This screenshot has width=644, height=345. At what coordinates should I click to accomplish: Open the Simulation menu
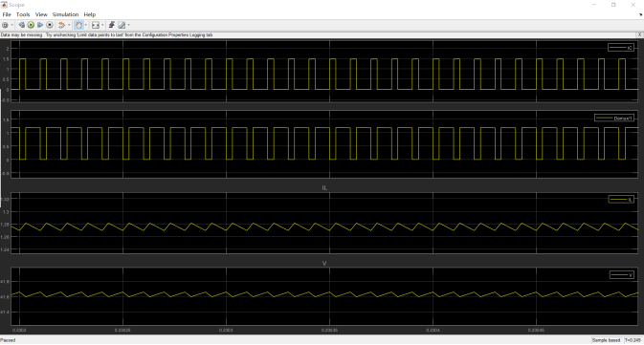click(65, 14)
